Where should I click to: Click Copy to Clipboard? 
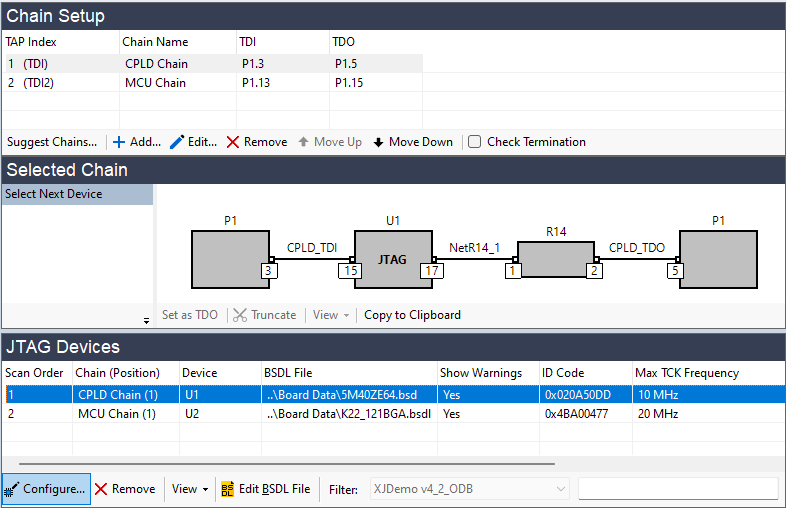412,315
